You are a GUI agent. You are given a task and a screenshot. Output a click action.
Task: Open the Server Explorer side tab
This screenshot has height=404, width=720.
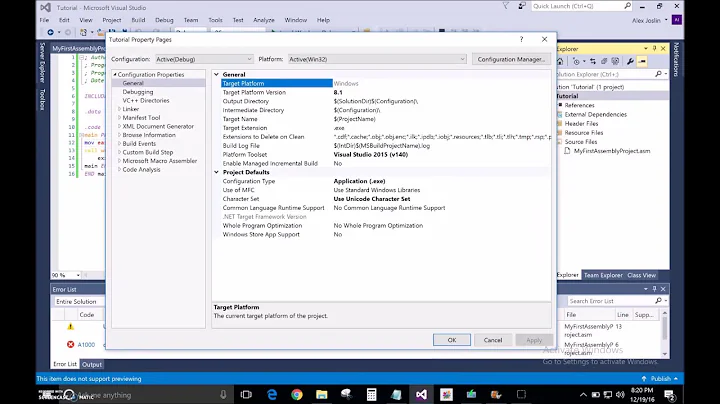pyautogui.click(x=42, y=62)
